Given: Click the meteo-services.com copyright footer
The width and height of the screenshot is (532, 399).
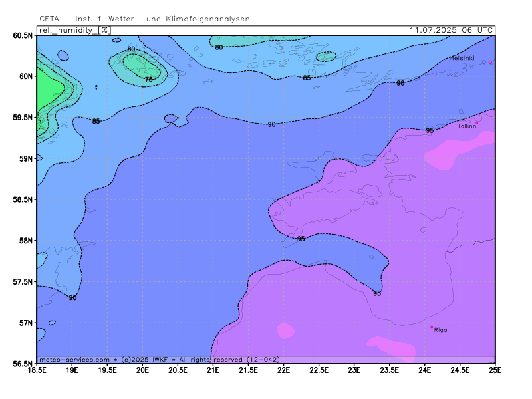Looking at the screenshot, I should click(160, 360).
